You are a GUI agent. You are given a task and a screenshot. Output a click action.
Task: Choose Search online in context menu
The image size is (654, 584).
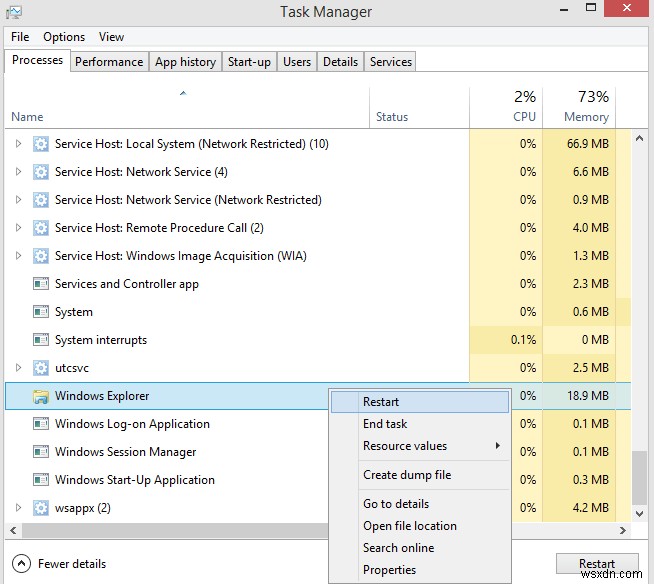pos(420,548)
